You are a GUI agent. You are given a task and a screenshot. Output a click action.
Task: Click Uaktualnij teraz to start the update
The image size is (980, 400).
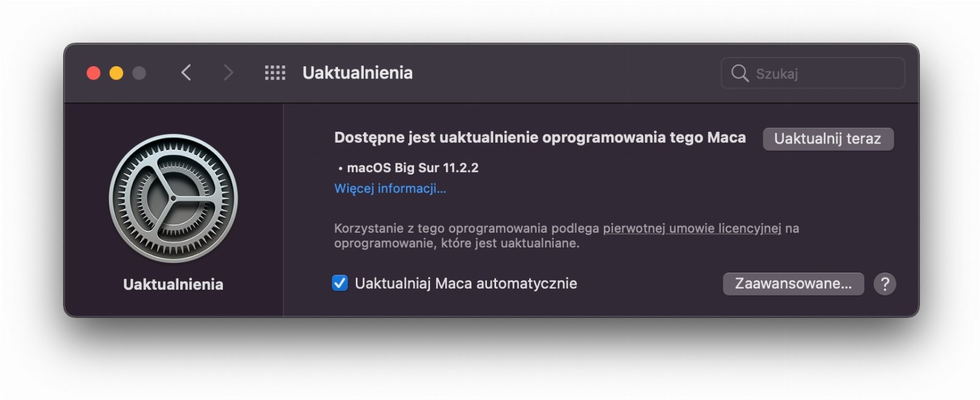click(828, 138)
